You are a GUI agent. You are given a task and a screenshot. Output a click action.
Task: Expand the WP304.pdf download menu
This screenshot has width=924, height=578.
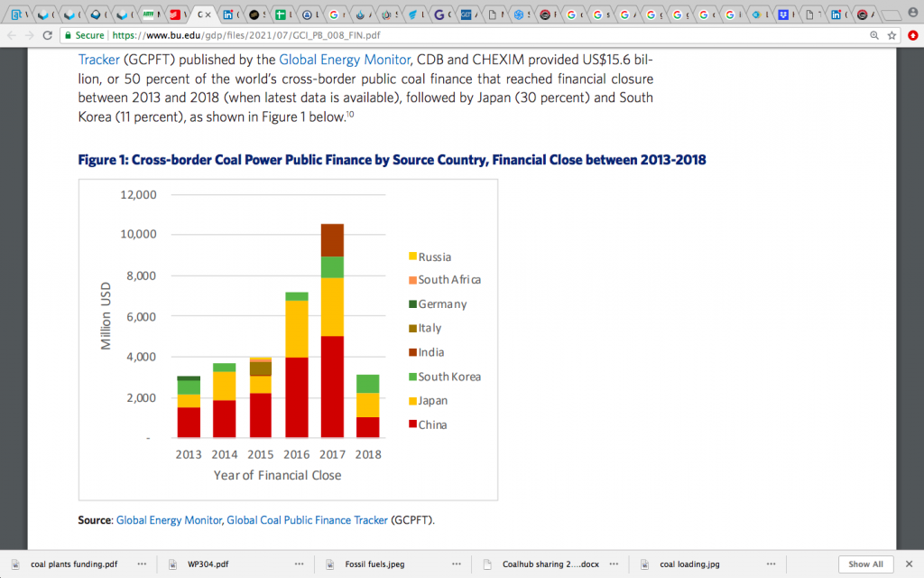point(298,564)
